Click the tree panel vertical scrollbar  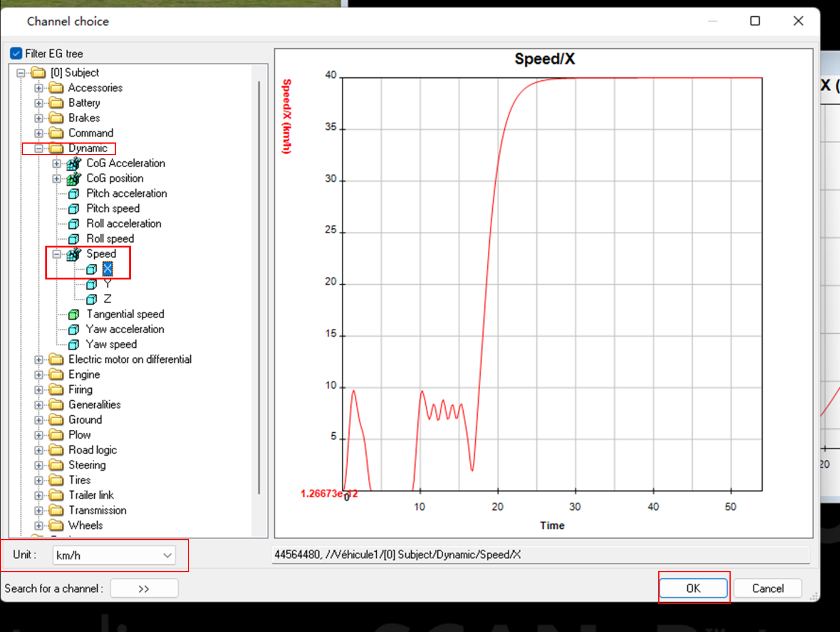pyautogui.click(x=260, y=287)
